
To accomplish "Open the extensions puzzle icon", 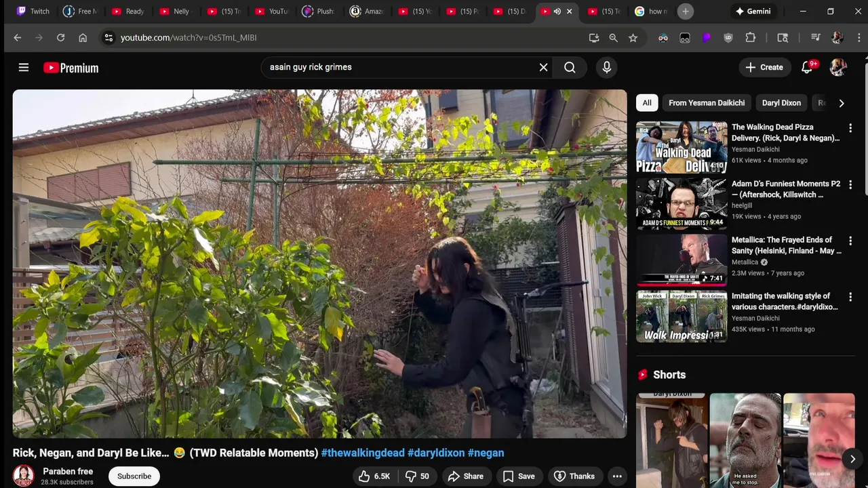I will coord(751,38).
